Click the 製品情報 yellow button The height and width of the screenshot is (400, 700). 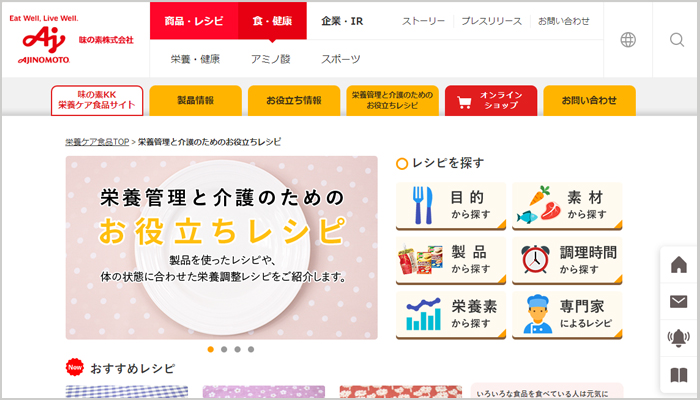[x=196, y=100]
